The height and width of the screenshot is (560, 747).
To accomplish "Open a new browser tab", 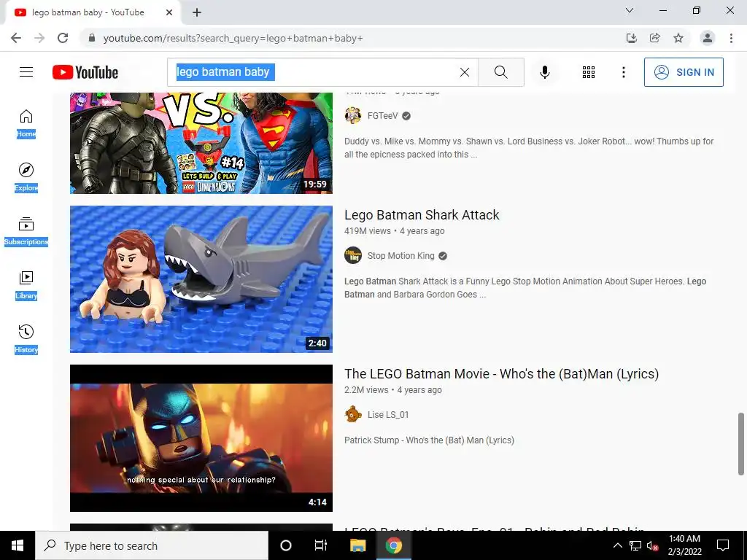I will (x=197, y=12).
